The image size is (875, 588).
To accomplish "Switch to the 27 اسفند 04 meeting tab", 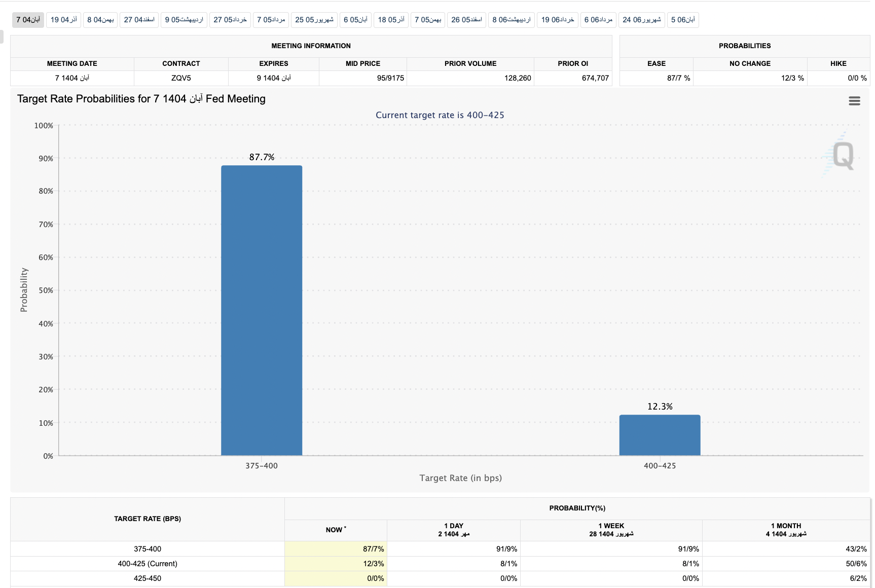I will click(139, 20).
